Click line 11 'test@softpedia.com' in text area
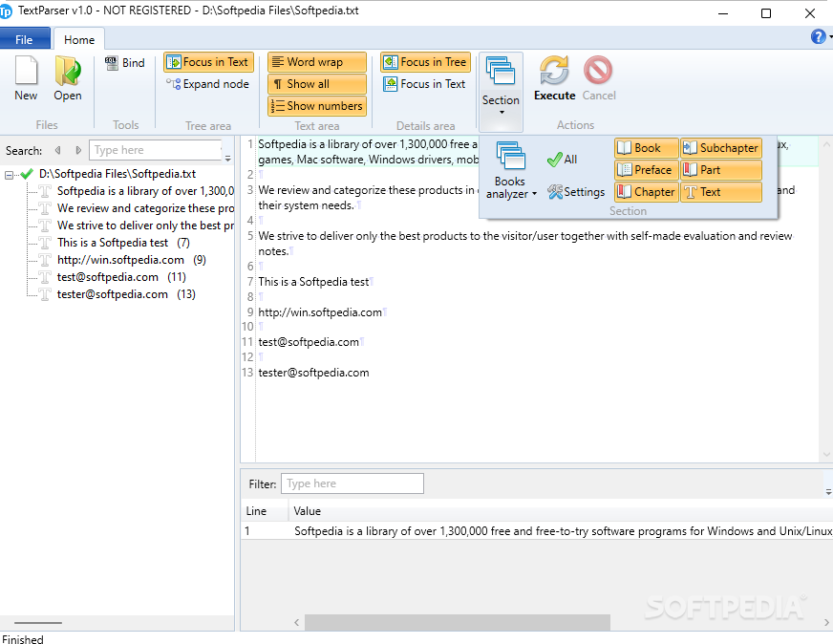This screenshot has height=644, width=833. click(x=309, y=342)
